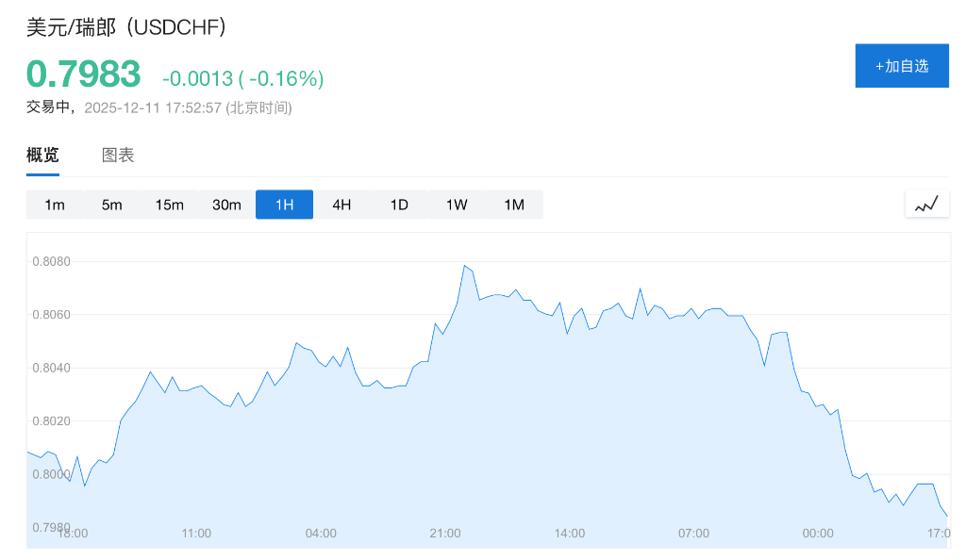The image size is (966, 560).
Task: Click the 14:00 time axis label
Action: coord(569,534)
